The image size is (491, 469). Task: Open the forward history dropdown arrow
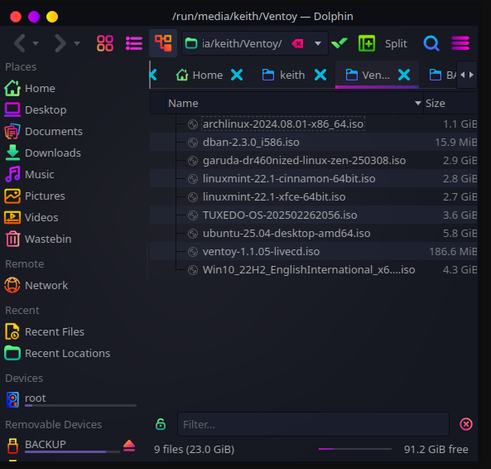[77, 43]
